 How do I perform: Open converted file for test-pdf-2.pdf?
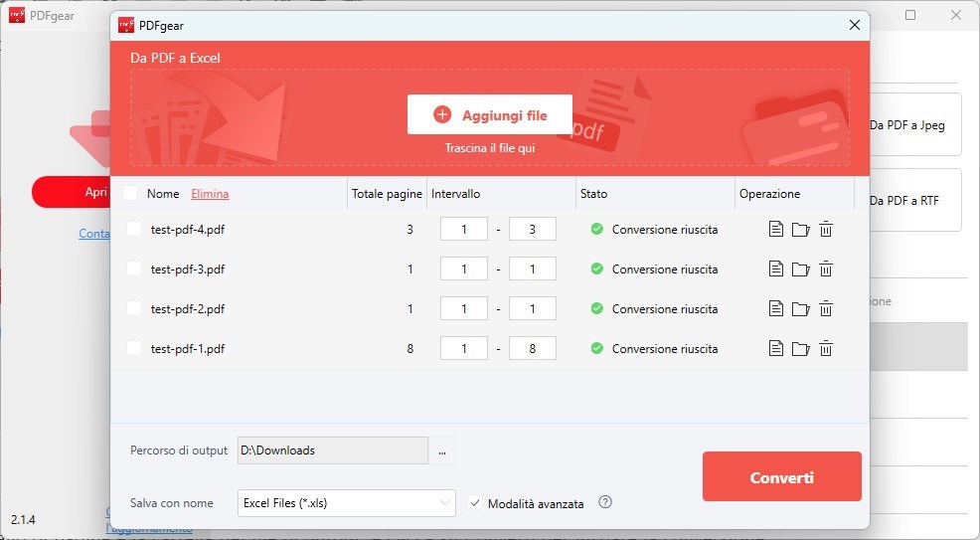775,308
